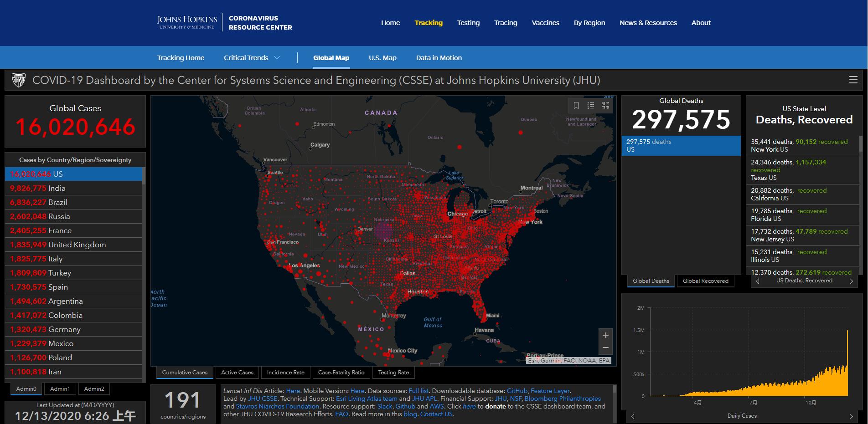The width and height of the screenshot is (868, 424).
Task: Open the Tracing navigation item
Action: 506,23
